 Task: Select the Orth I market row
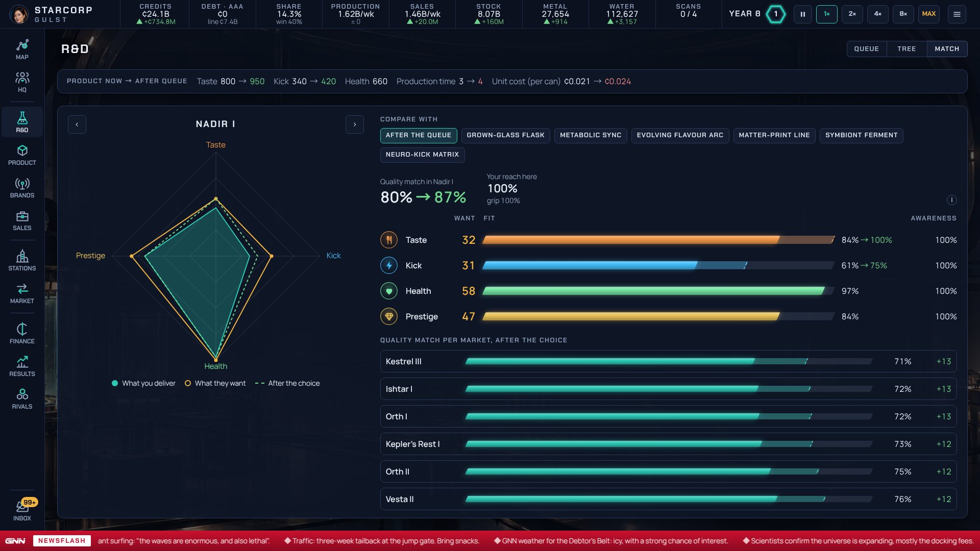pyautogui.click(x=668, y=416)
